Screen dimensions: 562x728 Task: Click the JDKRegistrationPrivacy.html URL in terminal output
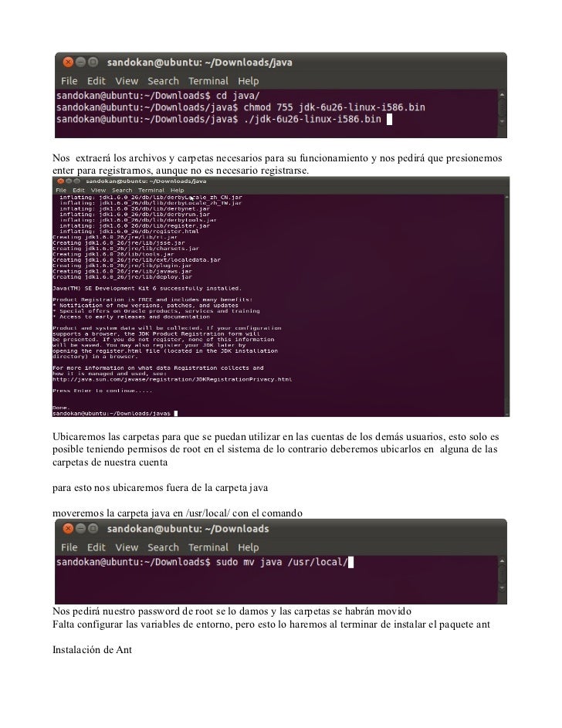[x=172, y=379]
